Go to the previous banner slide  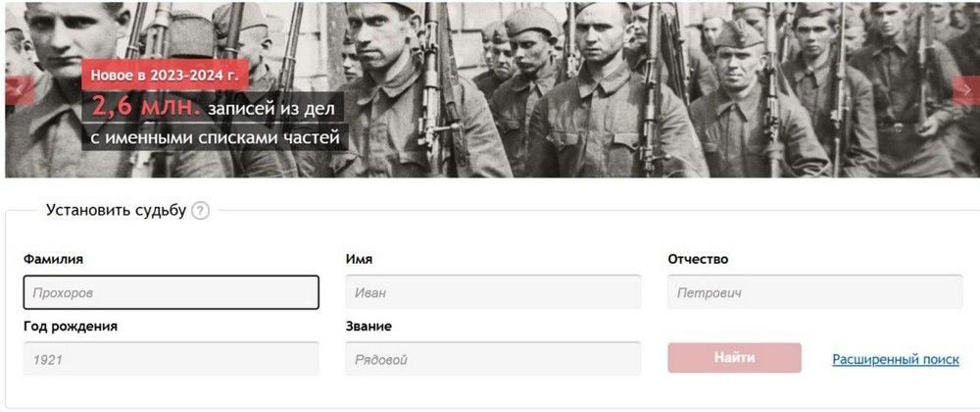(x=19, y=90)
